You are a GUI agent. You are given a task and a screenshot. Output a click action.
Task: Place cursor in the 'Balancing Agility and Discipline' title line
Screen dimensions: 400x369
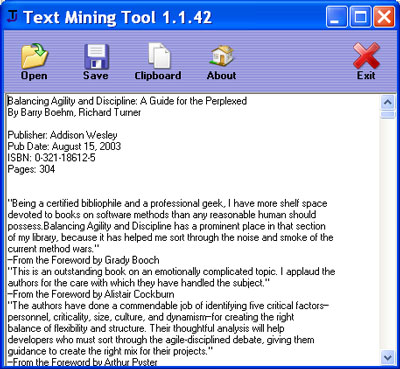127,101
